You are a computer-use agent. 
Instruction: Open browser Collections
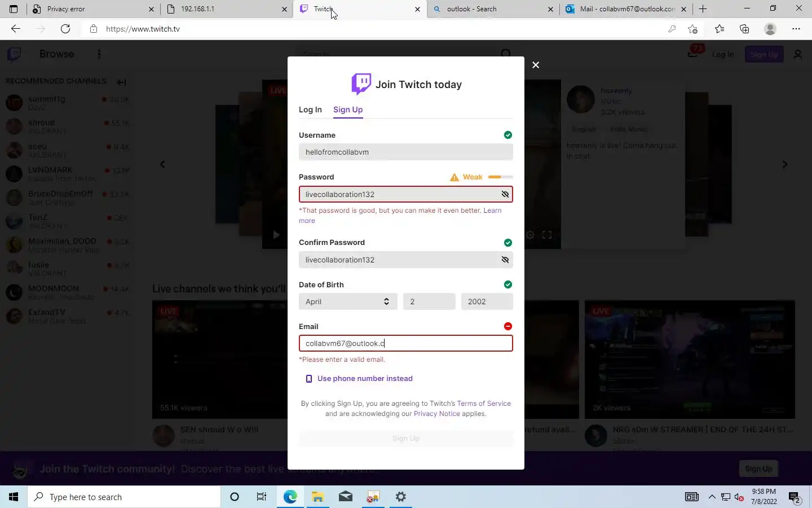[744, 29]
